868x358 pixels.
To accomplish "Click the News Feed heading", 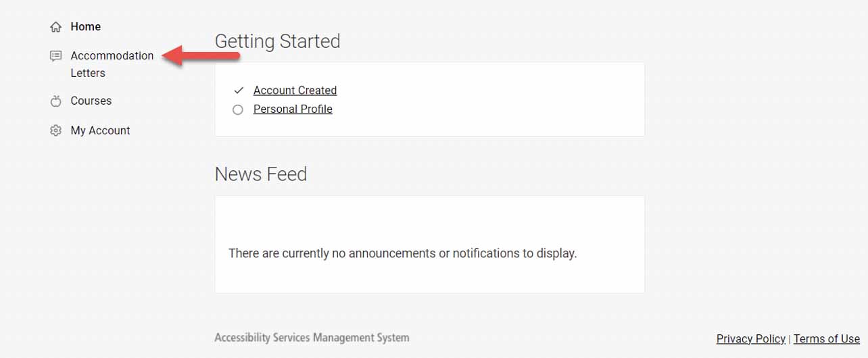I will (261, 174).
